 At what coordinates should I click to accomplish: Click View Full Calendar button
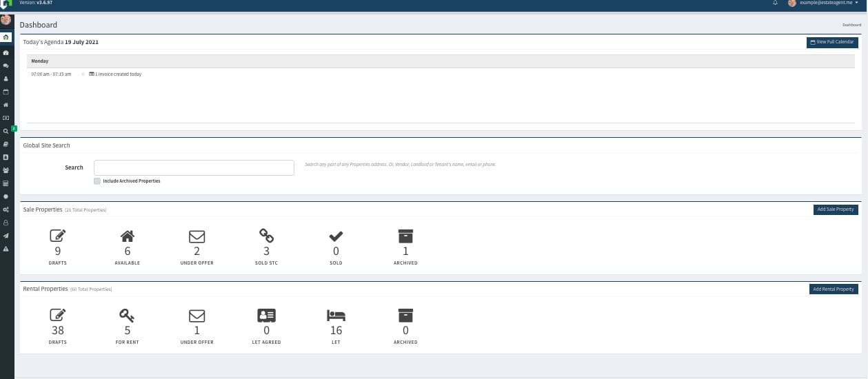tap(832, 42)
